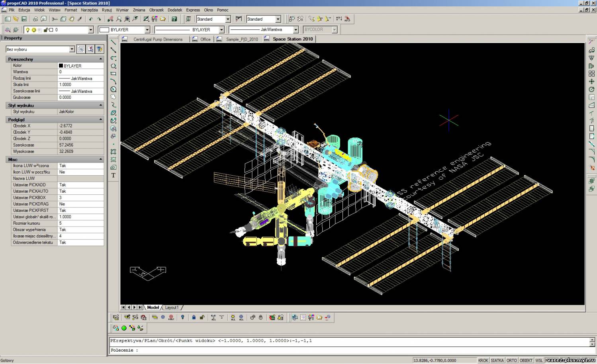
Task: Pick the Circle drawing tool
Action: pyautogui.click(x=114, y=89)
